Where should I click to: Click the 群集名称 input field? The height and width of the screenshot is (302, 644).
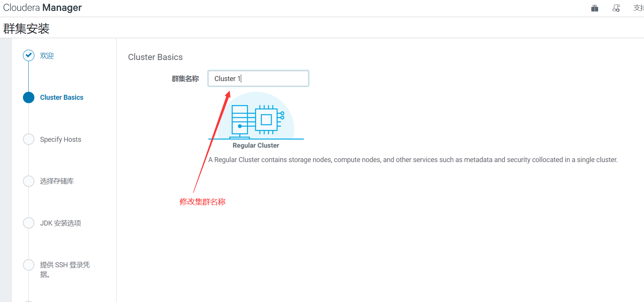tap(258, 78)
